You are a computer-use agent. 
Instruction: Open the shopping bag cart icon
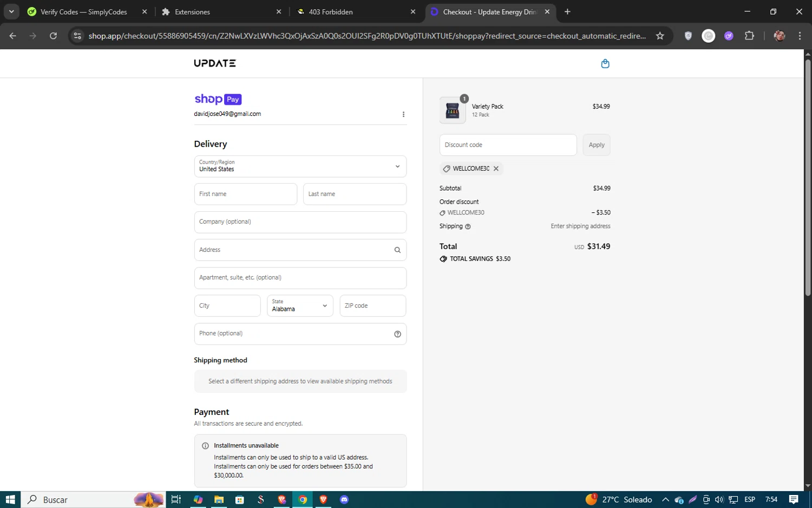click(605, 63)
